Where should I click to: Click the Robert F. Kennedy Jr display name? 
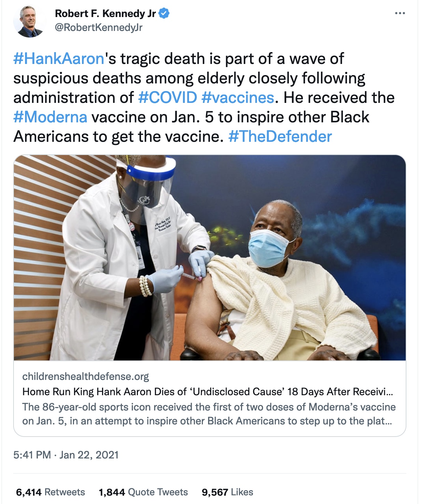[x=106, y=14]
